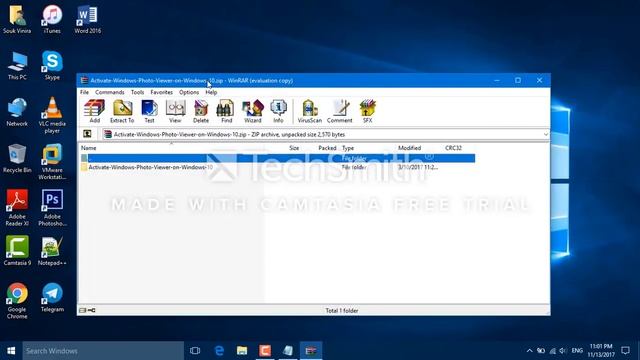
Task: Select the Network desktop icon
Action: [17, 112]
